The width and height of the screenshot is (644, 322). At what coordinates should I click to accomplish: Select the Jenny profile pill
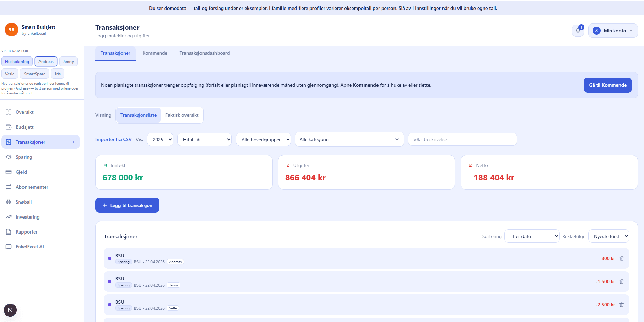pos(68,62)
